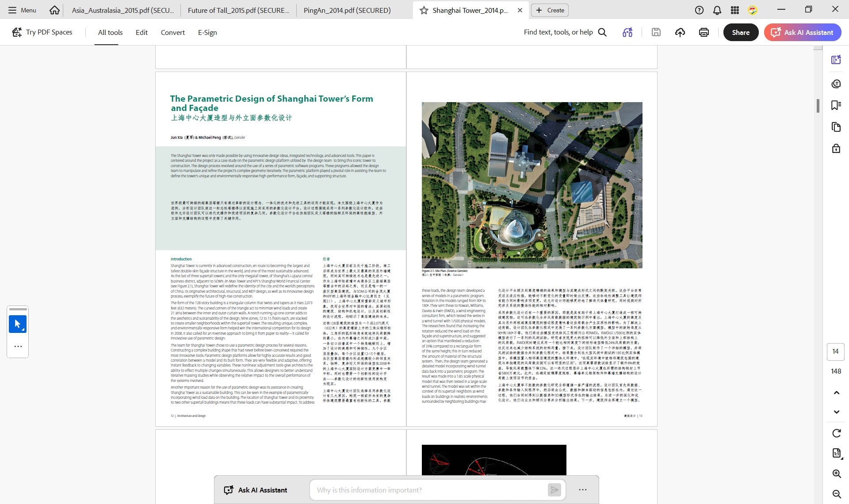This screenshot has height=504, width=849.
Task: Click the red Ask AI Assistant button
Action: coord(802,32)
